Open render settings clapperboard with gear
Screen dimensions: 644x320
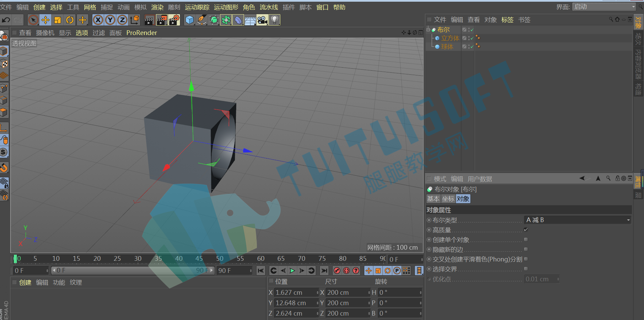[174, 20]
